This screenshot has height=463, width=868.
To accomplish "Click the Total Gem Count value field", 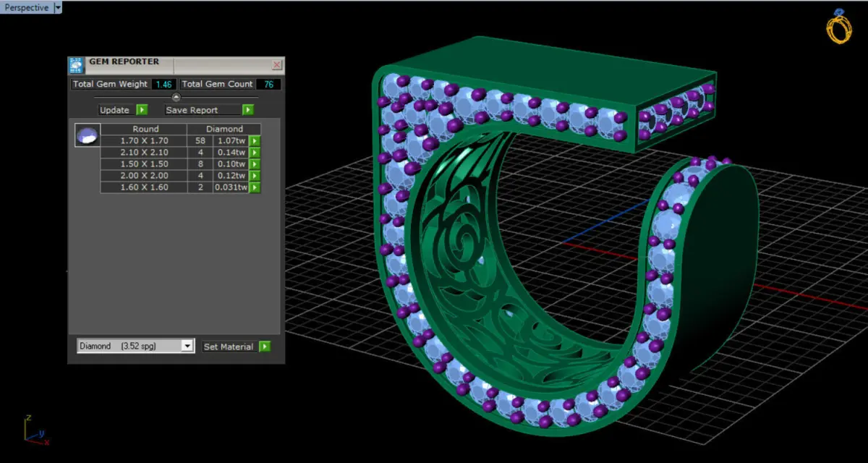I will pos(268,85).
